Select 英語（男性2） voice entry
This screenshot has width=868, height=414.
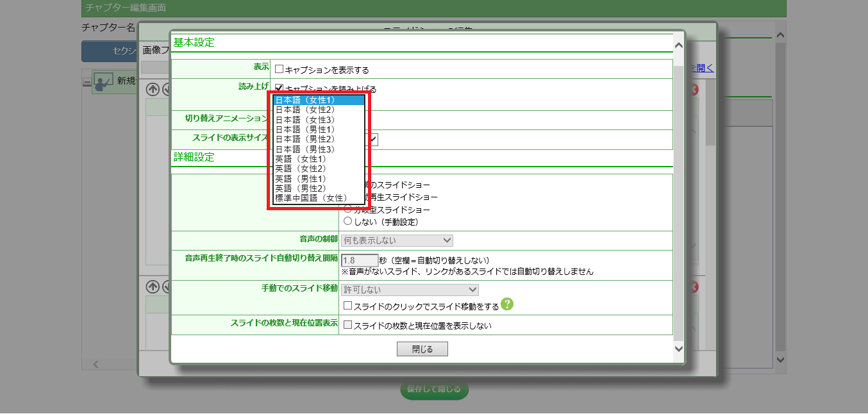301,188
